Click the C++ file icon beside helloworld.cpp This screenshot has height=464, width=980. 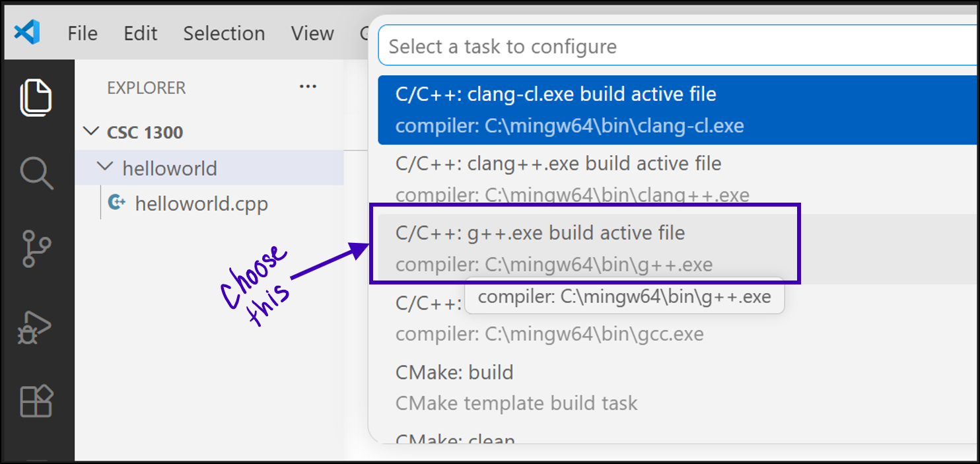coord(116,203)
